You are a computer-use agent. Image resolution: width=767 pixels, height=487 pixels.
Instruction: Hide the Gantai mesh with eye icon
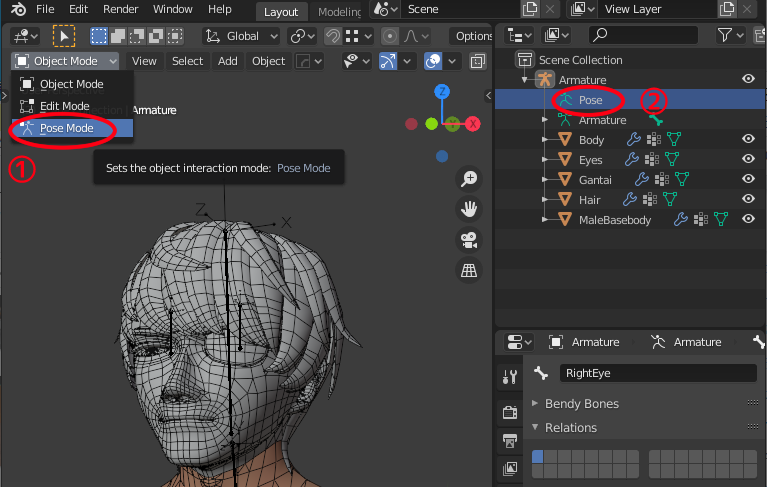[748, 179]
